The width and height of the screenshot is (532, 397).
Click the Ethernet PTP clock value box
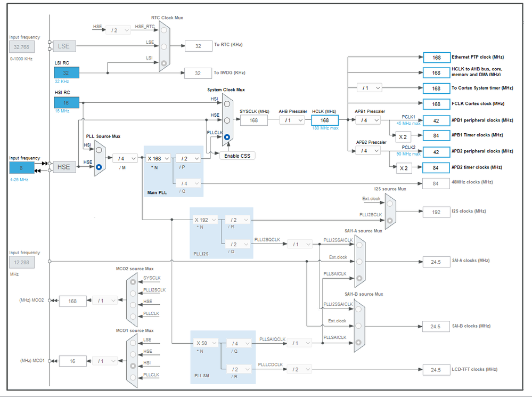click(x=437, y=58)
